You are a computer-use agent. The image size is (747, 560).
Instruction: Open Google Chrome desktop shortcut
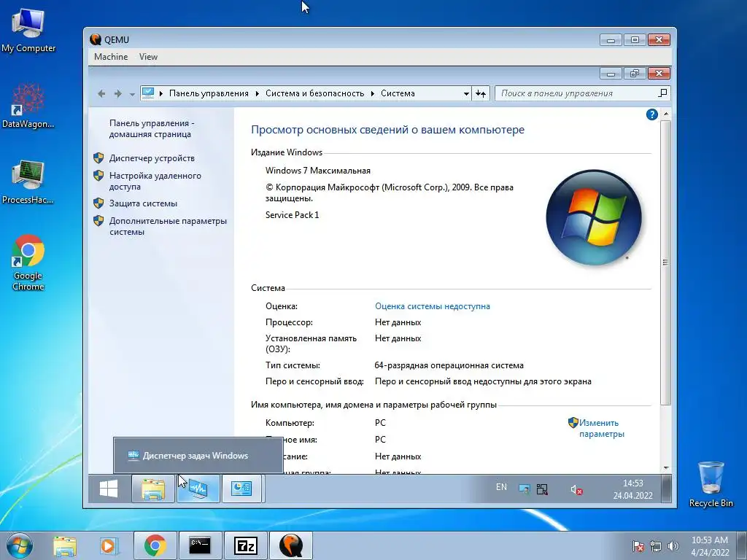pos(28,262)
